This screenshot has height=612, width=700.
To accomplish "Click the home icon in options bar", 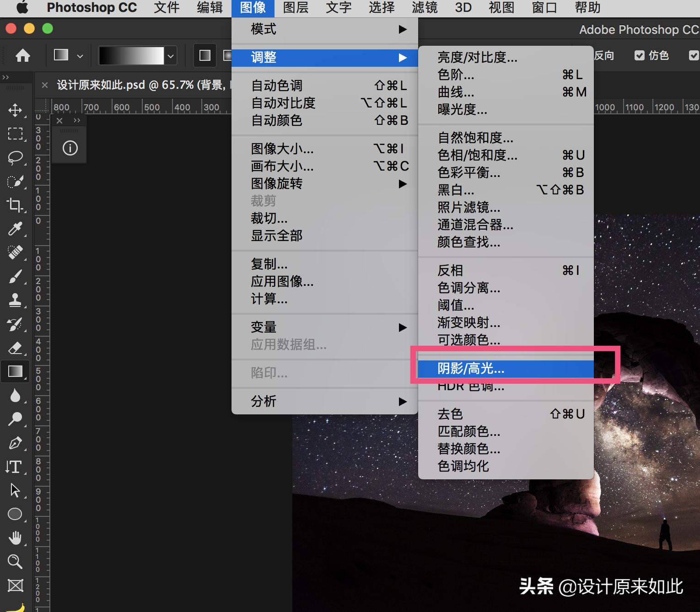I will click(x=22, y=55).
